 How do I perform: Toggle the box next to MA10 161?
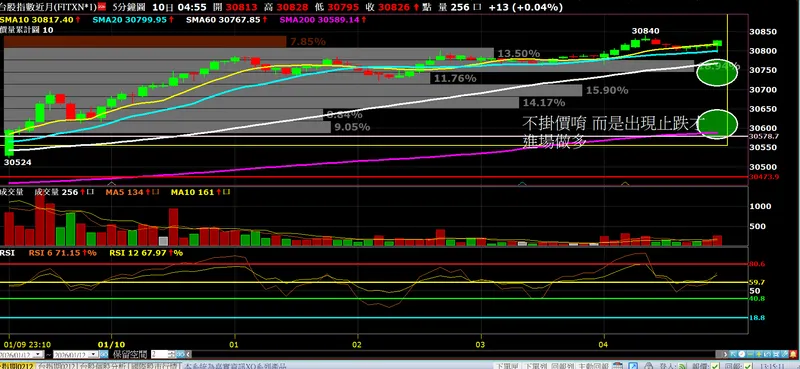[227, 192]
